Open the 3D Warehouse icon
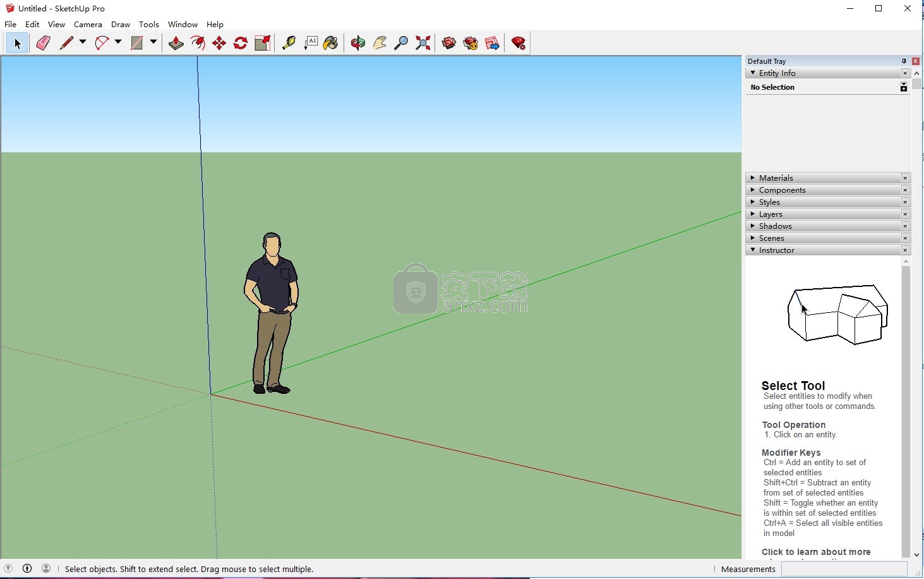This screenshot has width=924, height=579. point(449,43)
